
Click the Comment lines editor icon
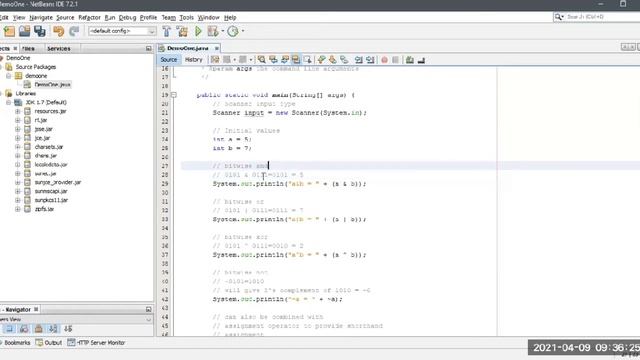(410, 60)
